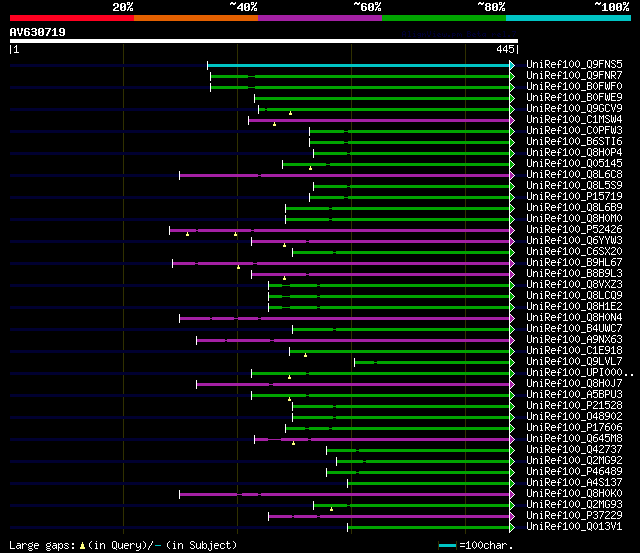Click the ~60% scale label text
640x553 pixels.
[367, 7]
